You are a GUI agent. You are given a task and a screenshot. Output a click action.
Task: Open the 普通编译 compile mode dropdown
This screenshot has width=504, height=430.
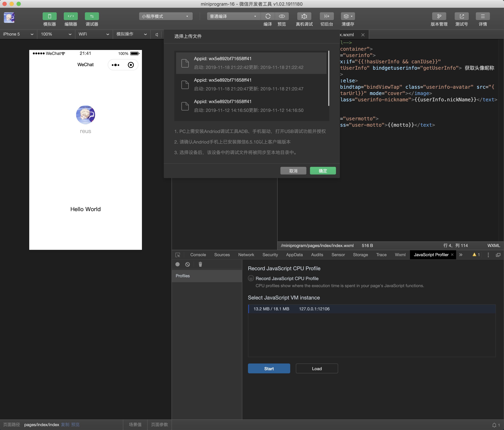pyautogui.click(x=234, y=16)
